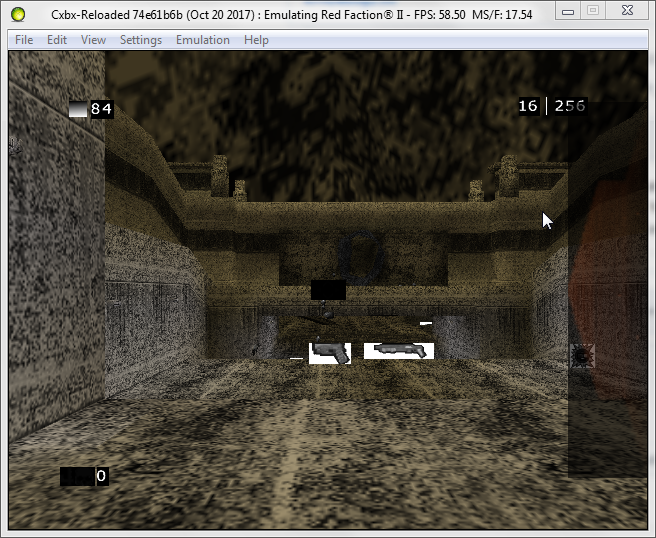The height and width of the screenshot is (538, 656).
Task: Close the Cxbx-Reloaded window
Action: [627, 10]
